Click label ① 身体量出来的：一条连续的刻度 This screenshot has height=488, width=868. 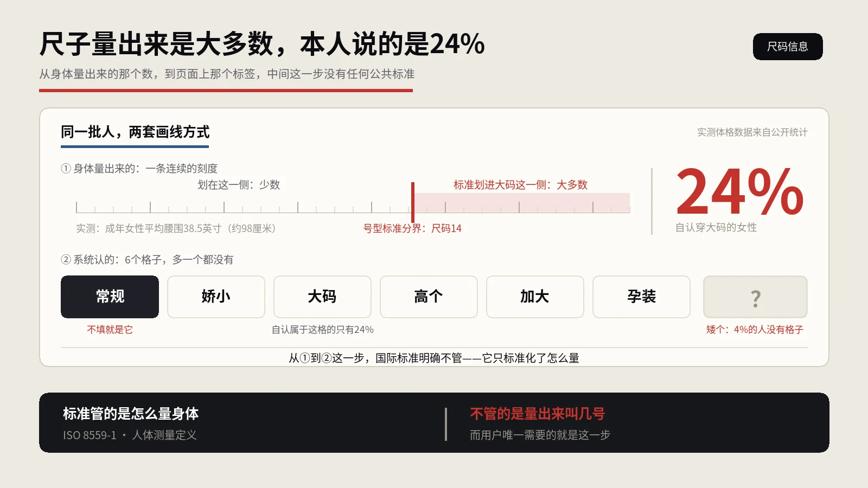[x=139, y=169]
